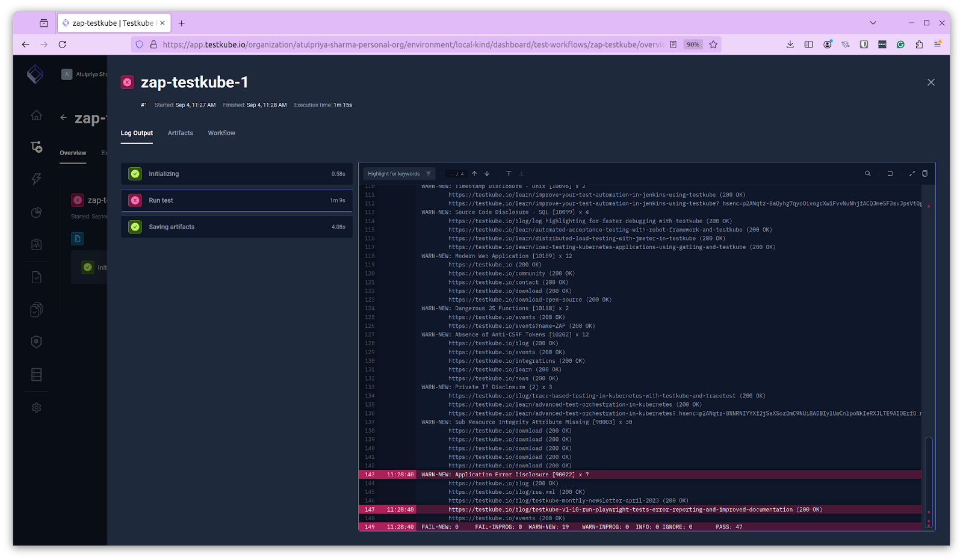Screen dimensions: 963x560
Task: Open Highlight for keywords dropdown
Action: pos(399,174)
